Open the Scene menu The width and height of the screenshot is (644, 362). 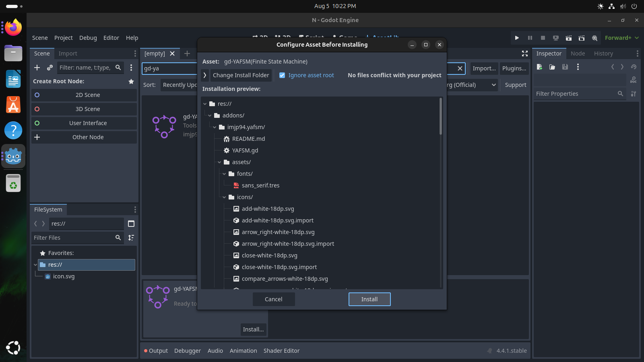tap(40, 38)
